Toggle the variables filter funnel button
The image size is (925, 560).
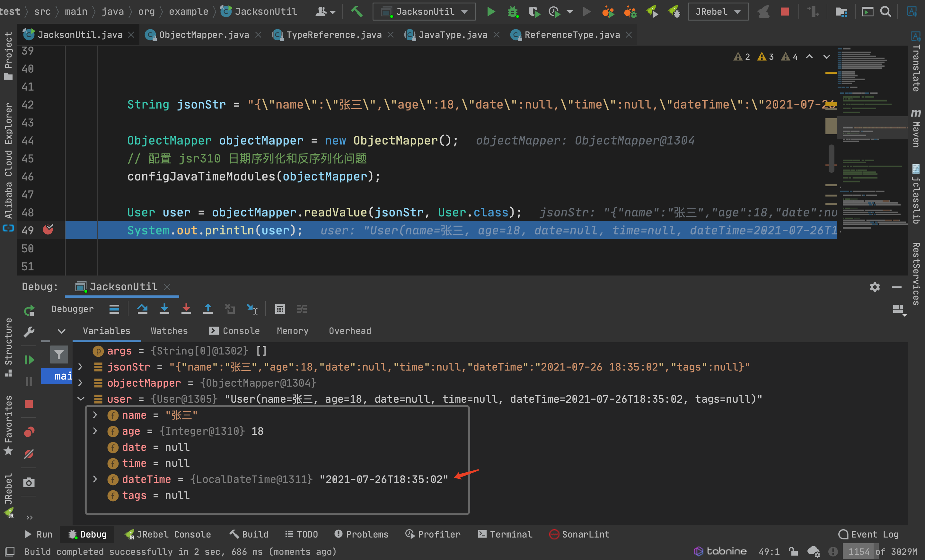click(x=59, y=354)
